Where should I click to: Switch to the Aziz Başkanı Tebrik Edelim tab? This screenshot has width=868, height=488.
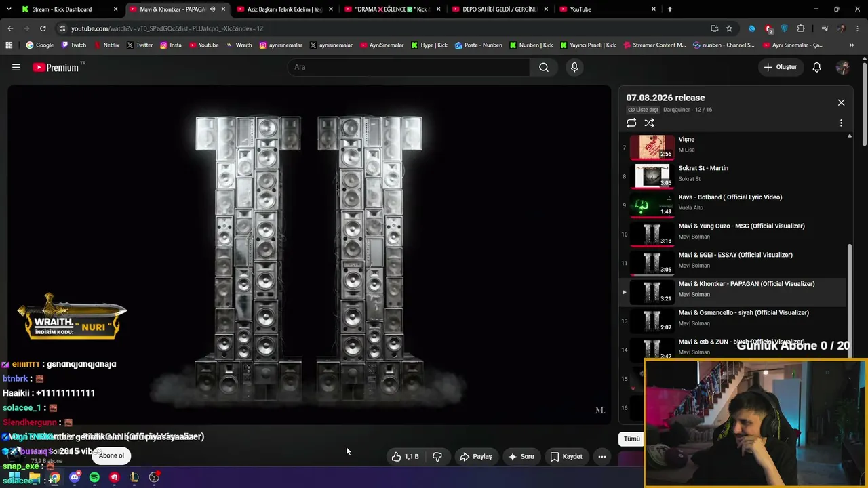tap(285, 9)
